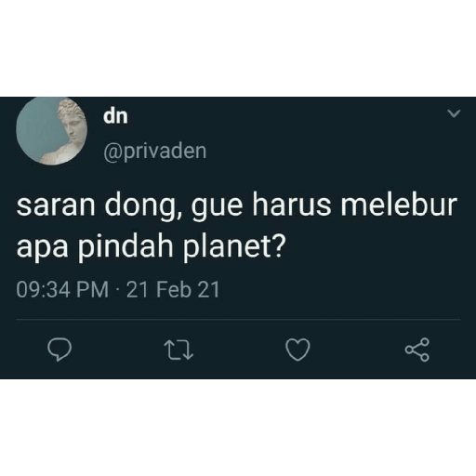The height and width of the screenshot is (476, 476).
Task: Open dn's profile picture
Action: [x=51, y=130]
